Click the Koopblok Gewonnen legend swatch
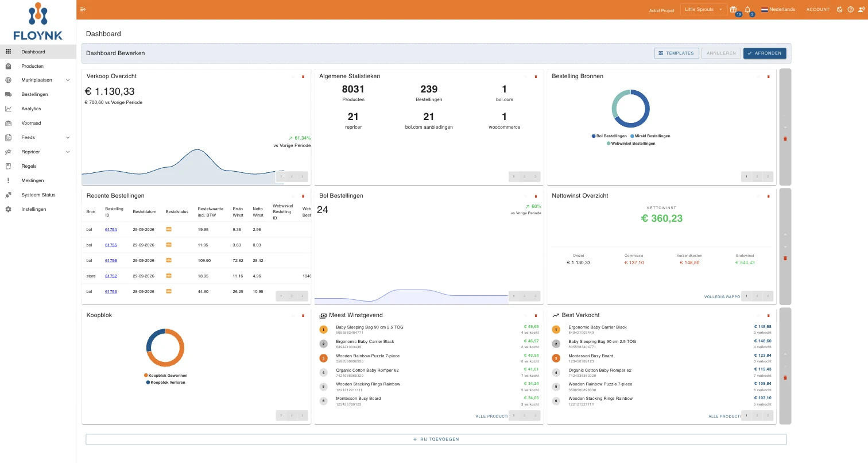The width and height of the screenshot is (868, 463). [146, 375]
